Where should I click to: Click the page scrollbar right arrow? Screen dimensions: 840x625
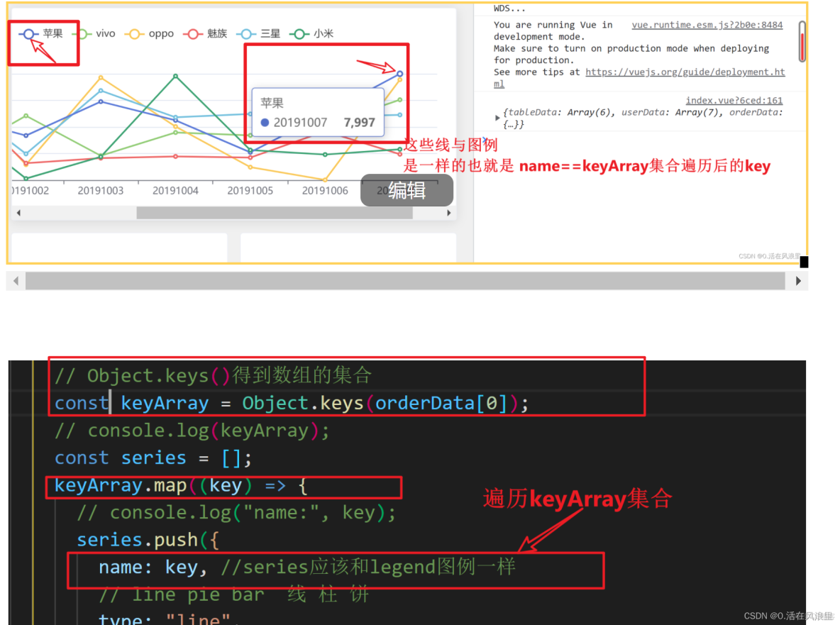coord(798,281)
